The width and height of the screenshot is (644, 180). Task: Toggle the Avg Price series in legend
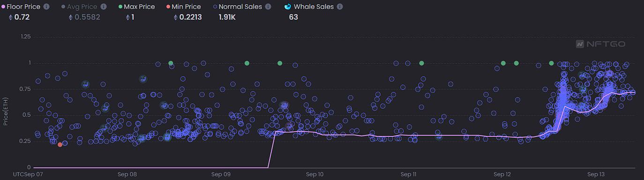pyautogui.click(x=79, y=7)
